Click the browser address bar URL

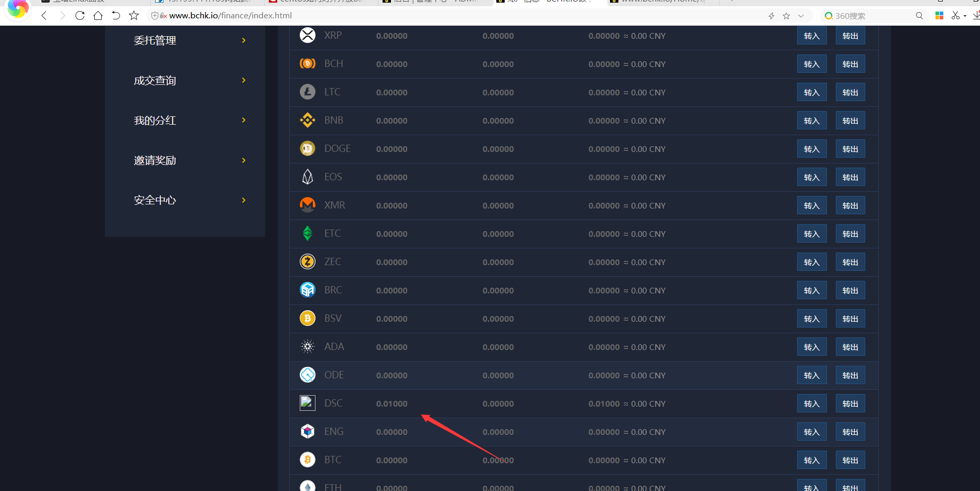[231, 16]
